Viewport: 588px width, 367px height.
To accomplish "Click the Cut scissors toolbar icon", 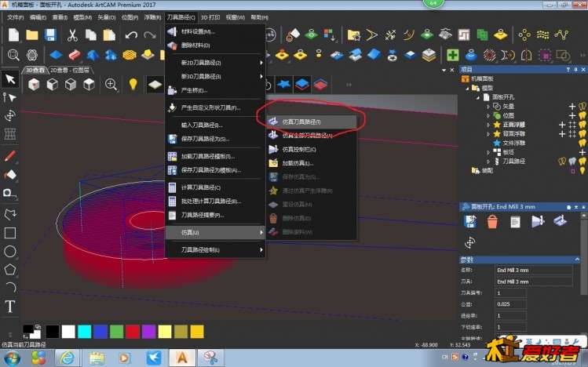I will [x=72, y=35].
